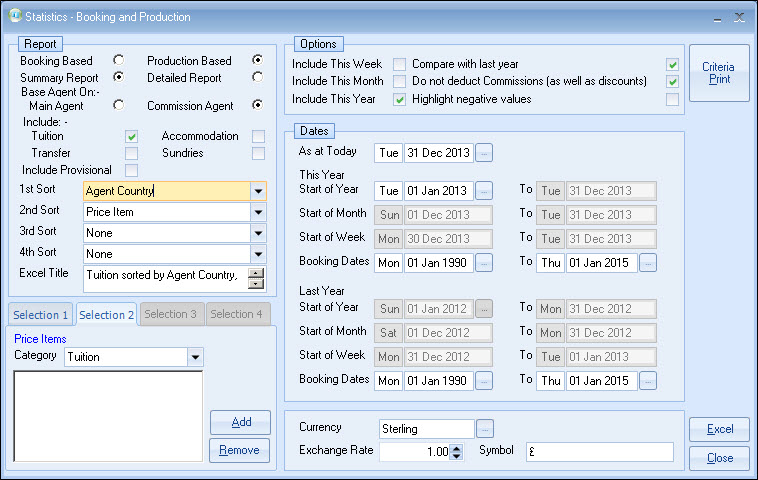Open date picker for This Year Start of Year
This screenshot has height=480, width=758.
(484, 191)
